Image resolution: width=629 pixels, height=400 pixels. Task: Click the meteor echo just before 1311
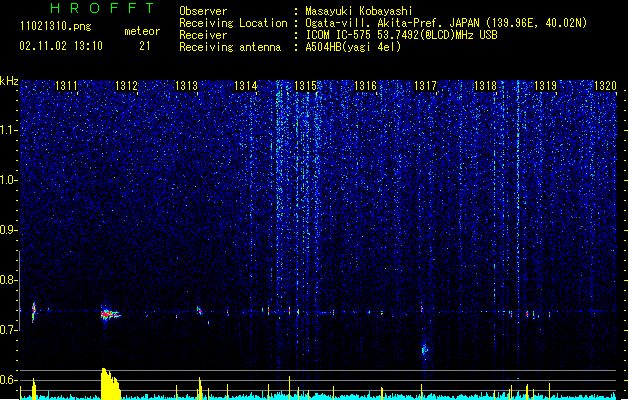34,312
